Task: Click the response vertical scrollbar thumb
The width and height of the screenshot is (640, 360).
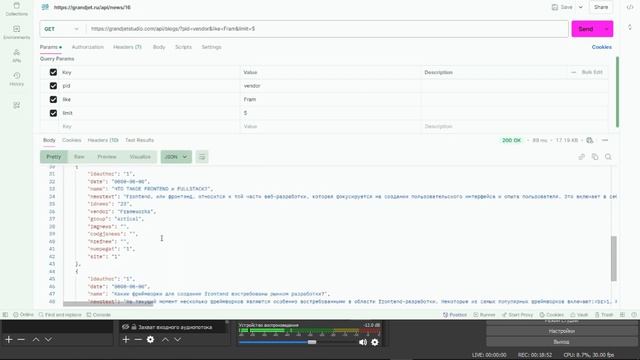Action: [x=613, y=258]
